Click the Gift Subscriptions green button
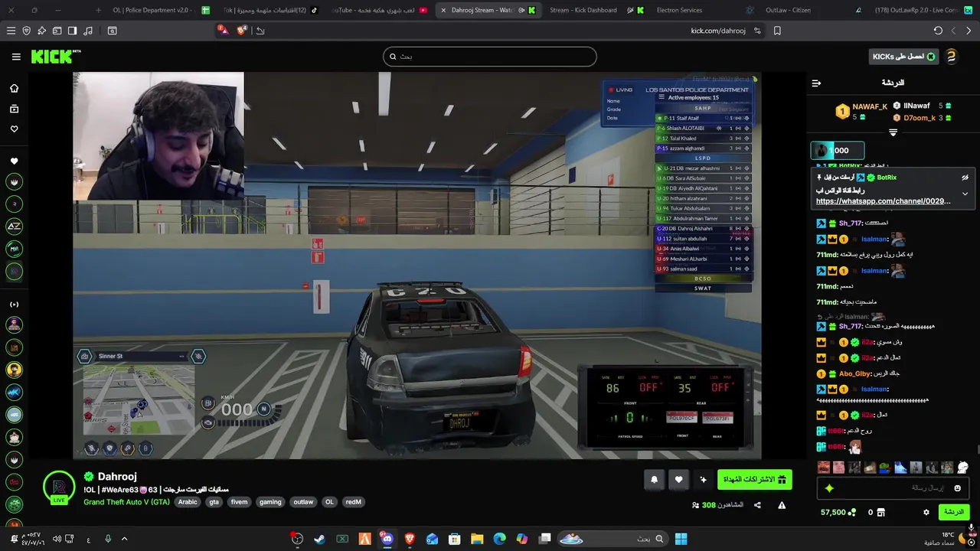Image resolution: width=980 pixels, height=551 pixels. (x=755, y=480)
